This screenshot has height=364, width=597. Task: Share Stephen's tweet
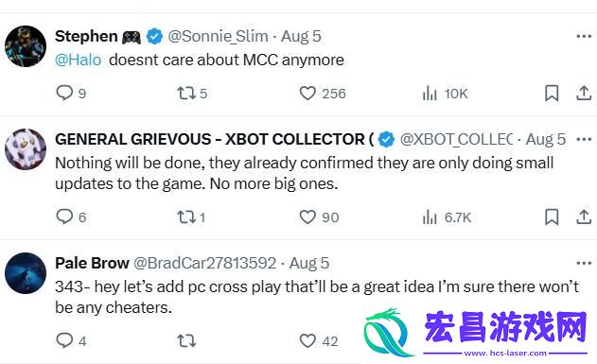click(x=584, y=94)
